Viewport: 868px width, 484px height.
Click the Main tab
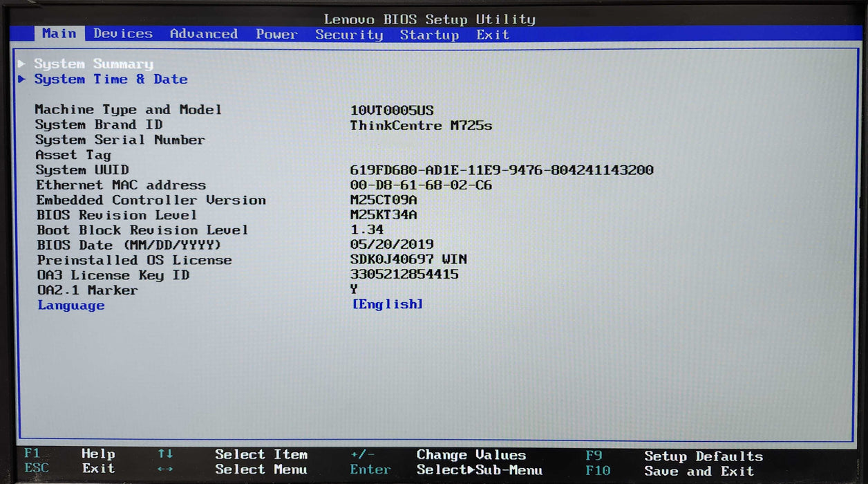tap(59, 33)
